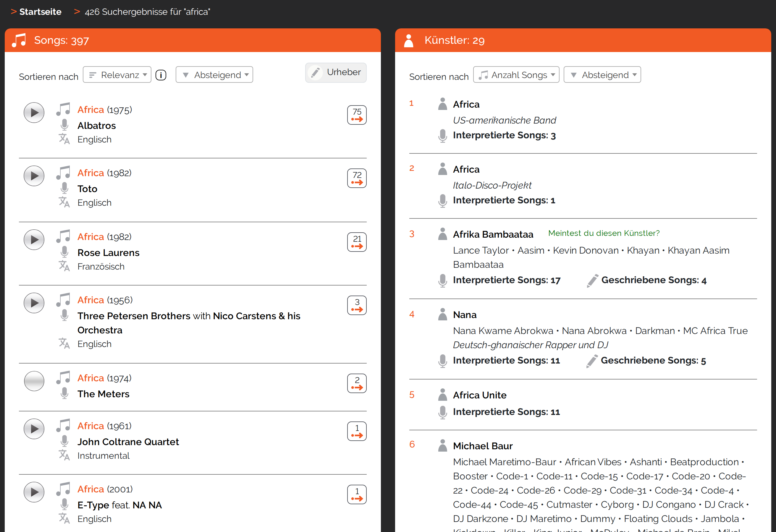Click the person icon beside Nana
776x532 pixels.
[x=442, y=314]
